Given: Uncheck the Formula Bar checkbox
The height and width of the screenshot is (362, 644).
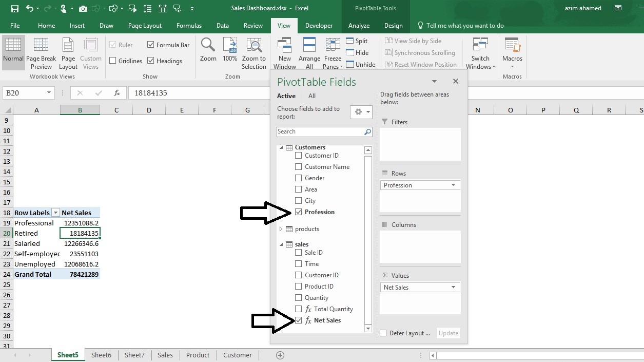Looking at the screenshot, I should click(x=150, y=45).
